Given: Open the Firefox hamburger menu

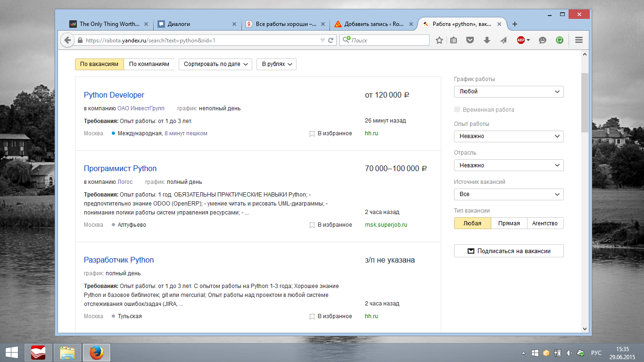Looking at the screenshot, I should coord(579,41).
